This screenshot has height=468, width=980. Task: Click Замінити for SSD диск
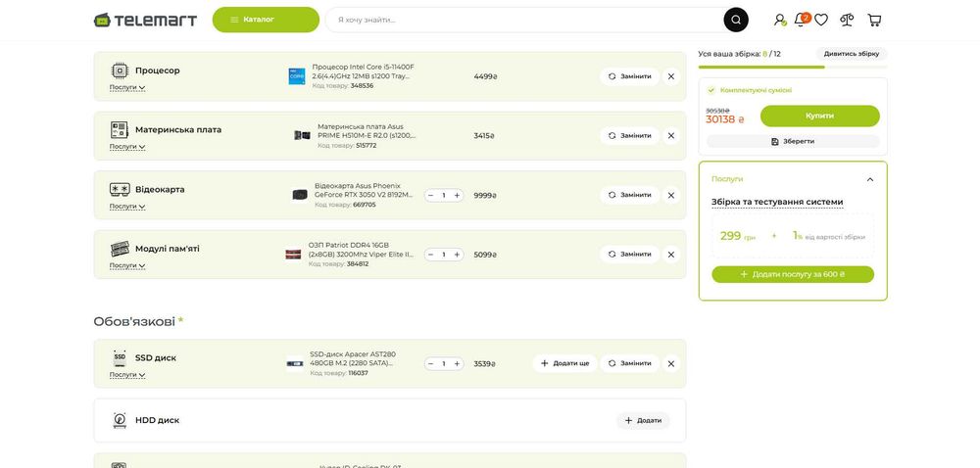click(x=629, y=363)
